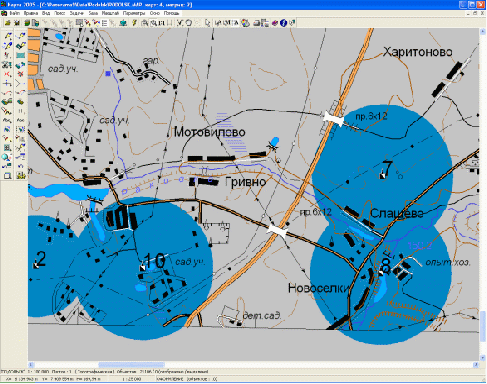Choose the left 'Abc' text tool in palette

[7, 120]
